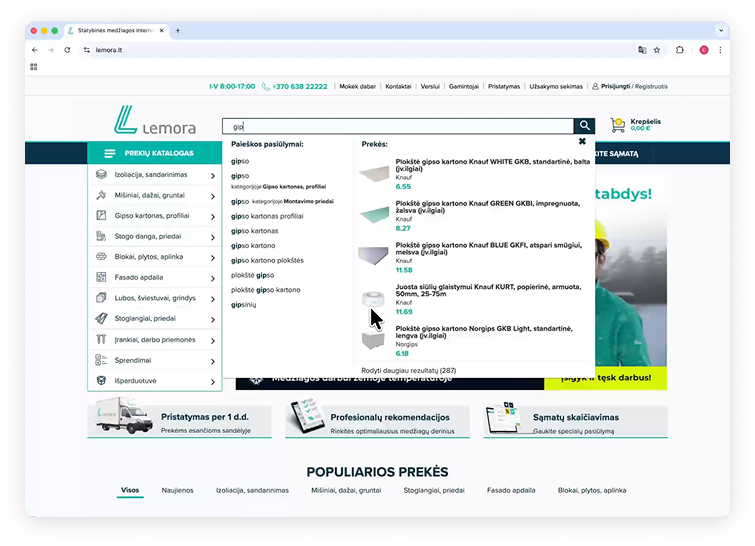755x546 pixels.
Task: Click the Stogo danga, priedai category icon
Action: pos(101,236)
